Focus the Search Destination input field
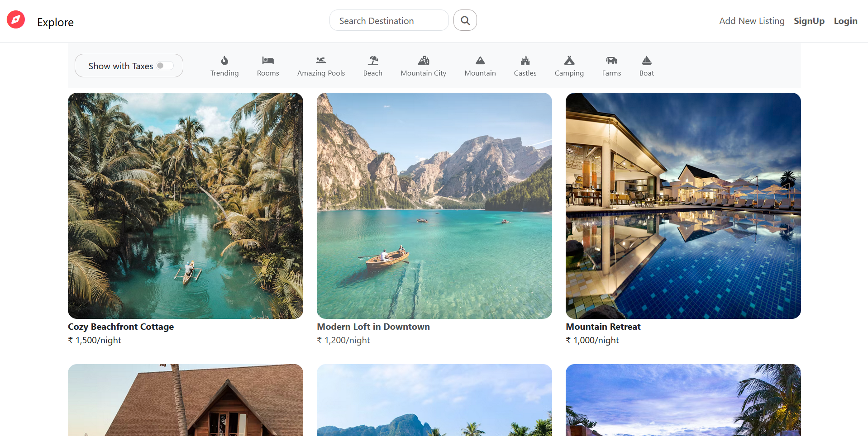 389,21
